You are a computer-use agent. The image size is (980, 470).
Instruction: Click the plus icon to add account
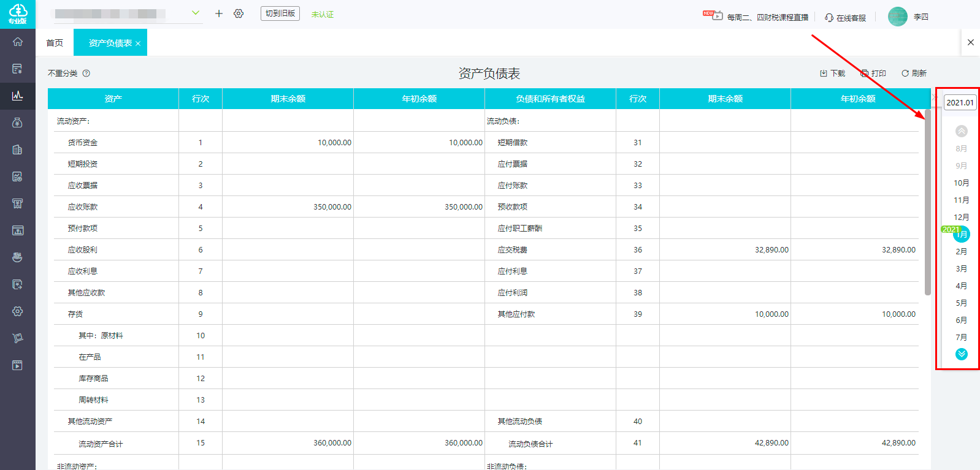[x=219, y=13]
